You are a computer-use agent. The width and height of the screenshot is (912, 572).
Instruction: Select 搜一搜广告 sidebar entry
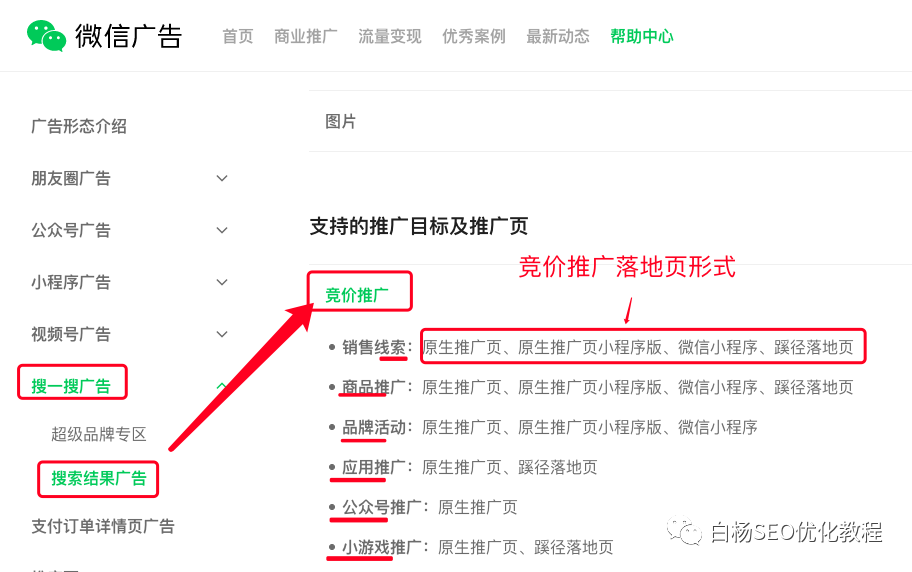coord(71,386)
